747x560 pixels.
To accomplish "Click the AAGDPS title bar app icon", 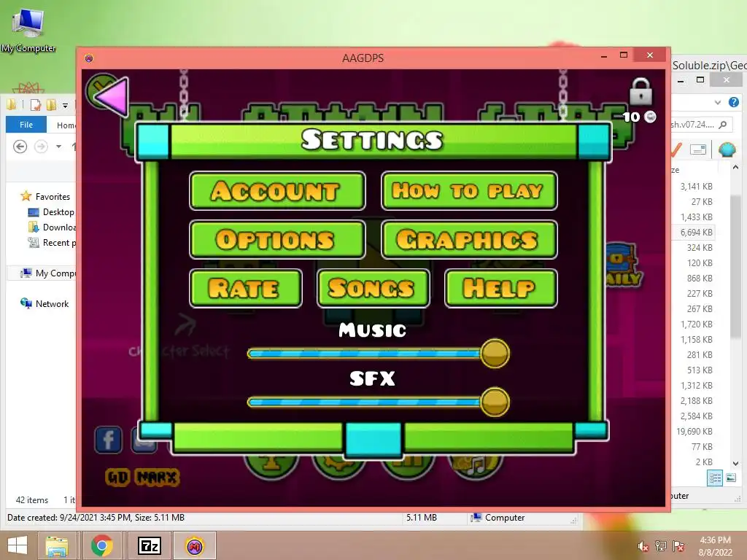I will click(x=88, y=58).
